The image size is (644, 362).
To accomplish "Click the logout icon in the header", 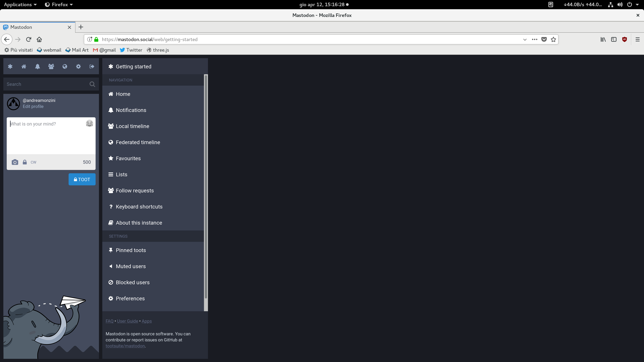I will [92, 67].
